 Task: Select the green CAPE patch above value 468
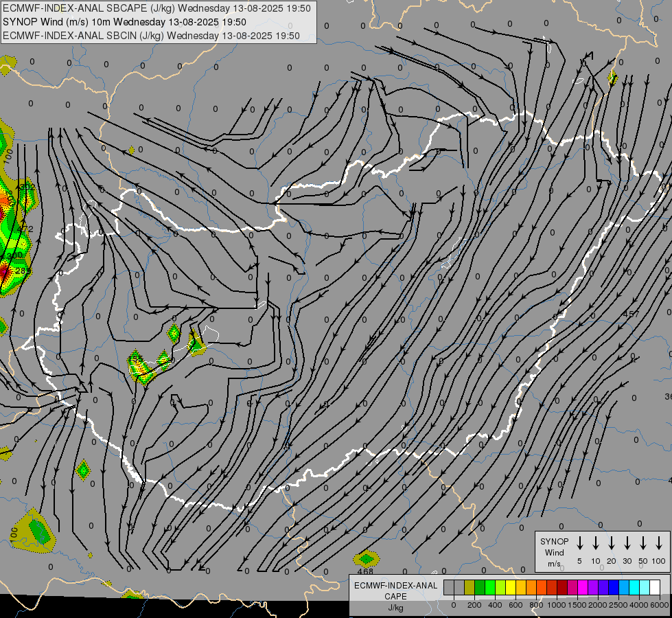367,558
